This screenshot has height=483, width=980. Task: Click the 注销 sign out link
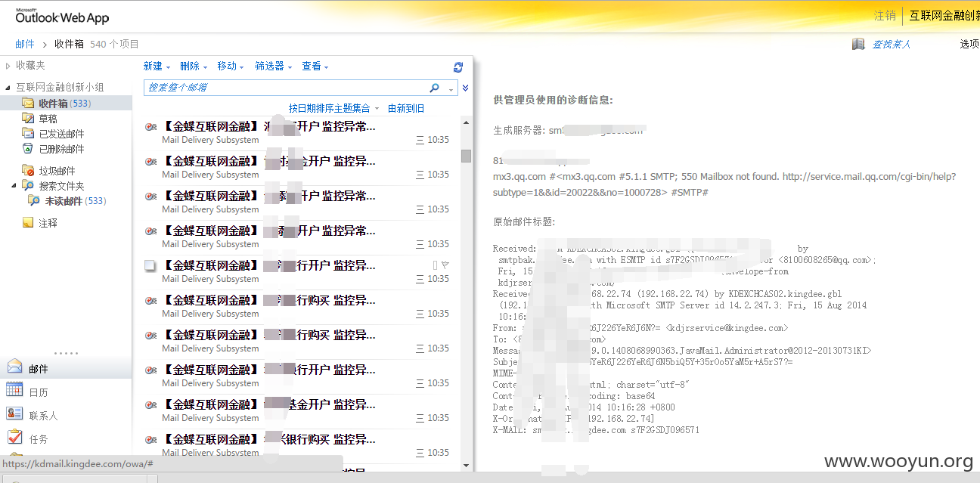885,15
